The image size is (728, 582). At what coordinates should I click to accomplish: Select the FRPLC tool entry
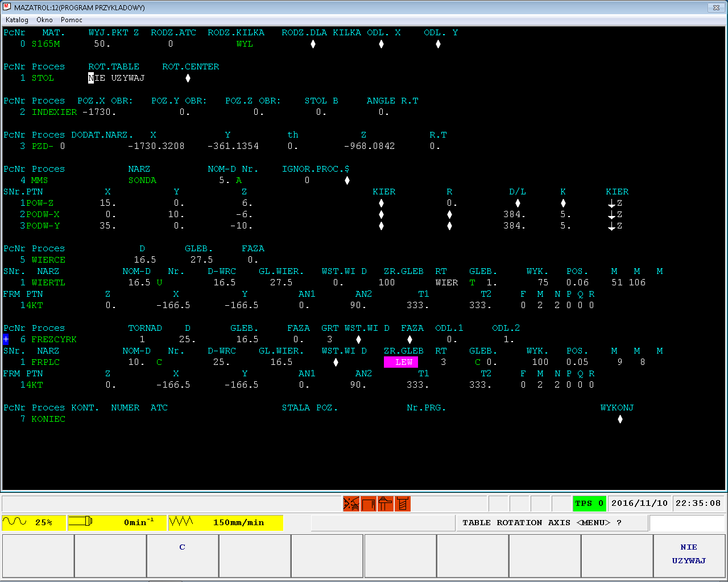tap(45, 362)
